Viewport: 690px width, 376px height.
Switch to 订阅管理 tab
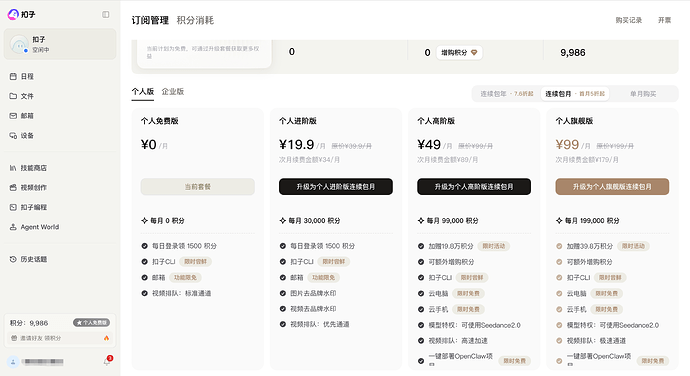(150, 20)
